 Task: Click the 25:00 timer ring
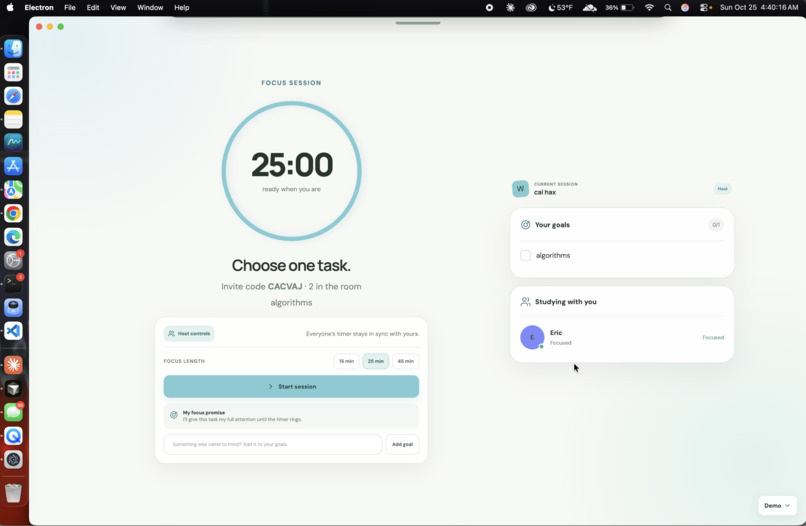(x=291, y=171)
